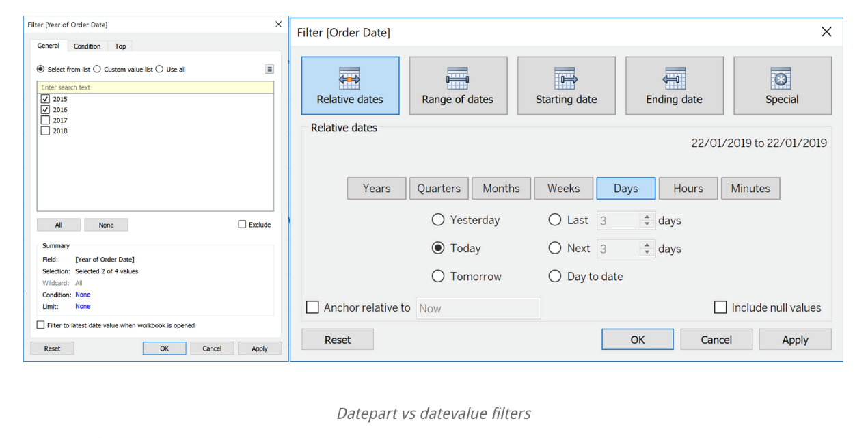Open the Special date filter option
This screenshot has width=868, height=438.
coord(781,79)
